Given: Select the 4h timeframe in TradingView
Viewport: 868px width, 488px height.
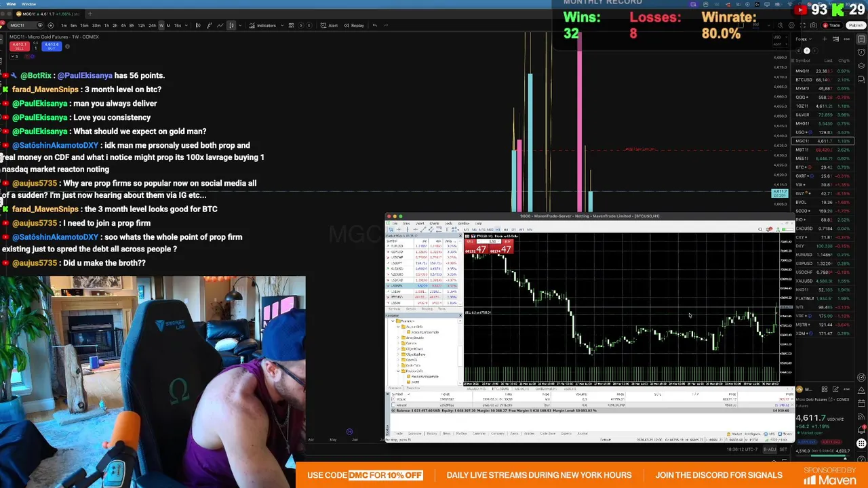Looking at the screenshot, I should point(123,25).
